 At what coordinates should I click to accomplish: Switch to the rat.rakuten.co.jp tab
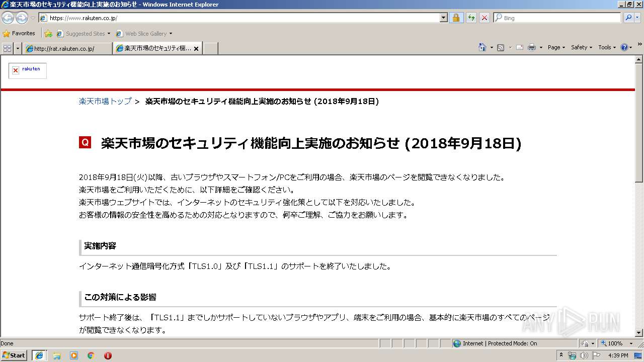click(67, 48)
